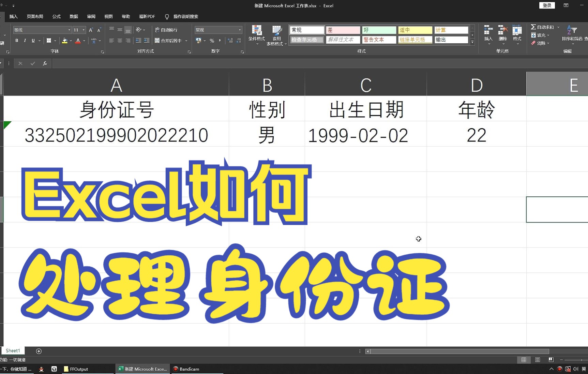Select the percent style icon
Viewport: 588px width, 374px height.
[x=211, y=40]
